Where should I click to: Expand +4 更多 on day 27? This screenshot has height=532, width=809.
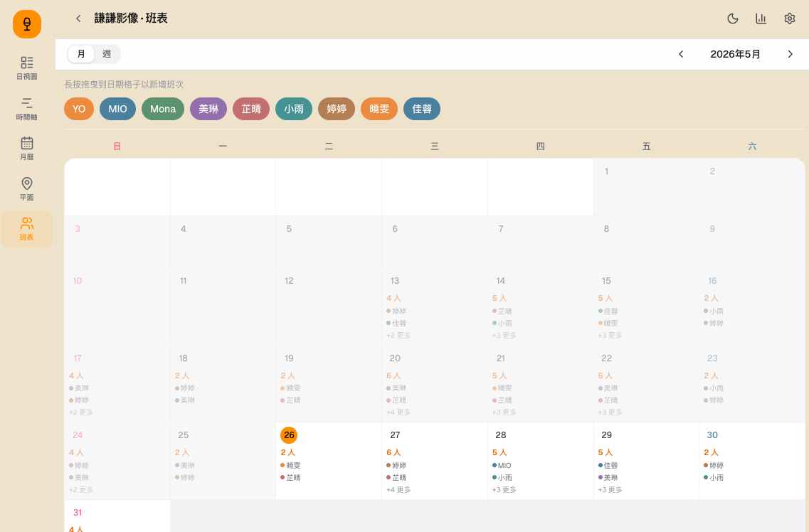point(398,490)
